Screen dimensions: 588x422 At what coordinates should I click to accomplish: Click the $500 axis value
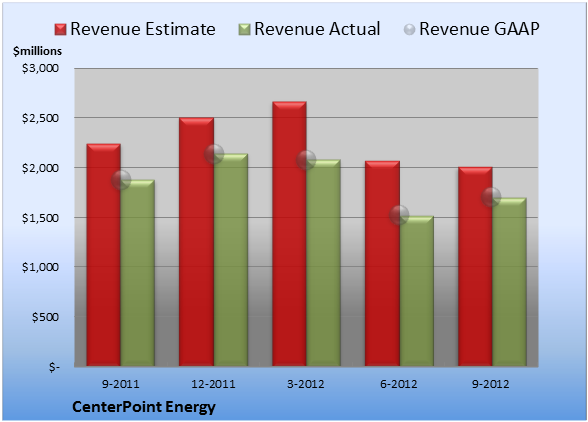[x=45, y=317]
